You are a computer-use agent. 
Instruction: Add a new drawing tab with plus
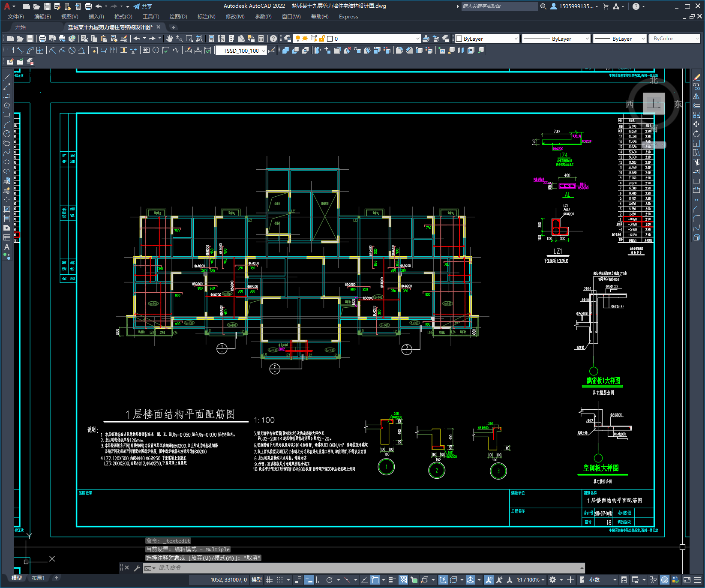tap(174, 27)
